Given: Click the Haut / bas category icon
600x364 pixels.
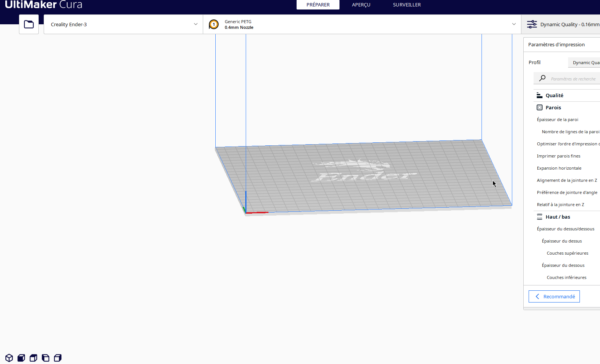Looking at the screenshot, I should coord(540,217).
